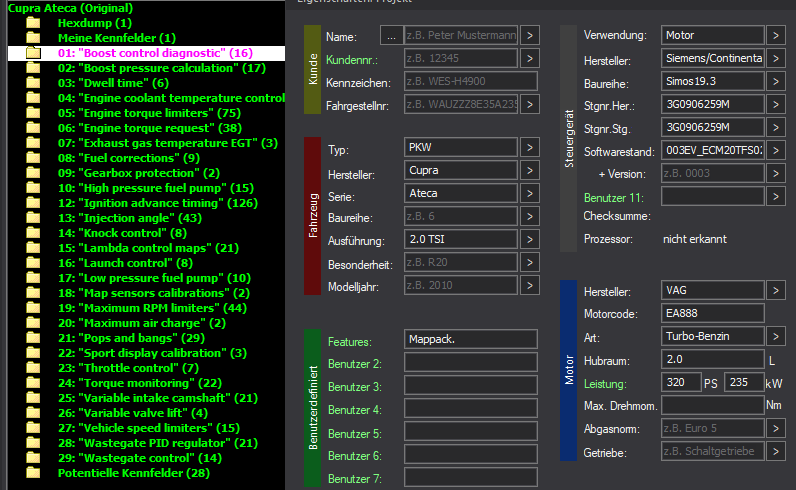Image resolution: width=796 pixels, height=490 pixels.
Task: Select Map sensors calibrations (2) entry
Action: click(154, 293)
